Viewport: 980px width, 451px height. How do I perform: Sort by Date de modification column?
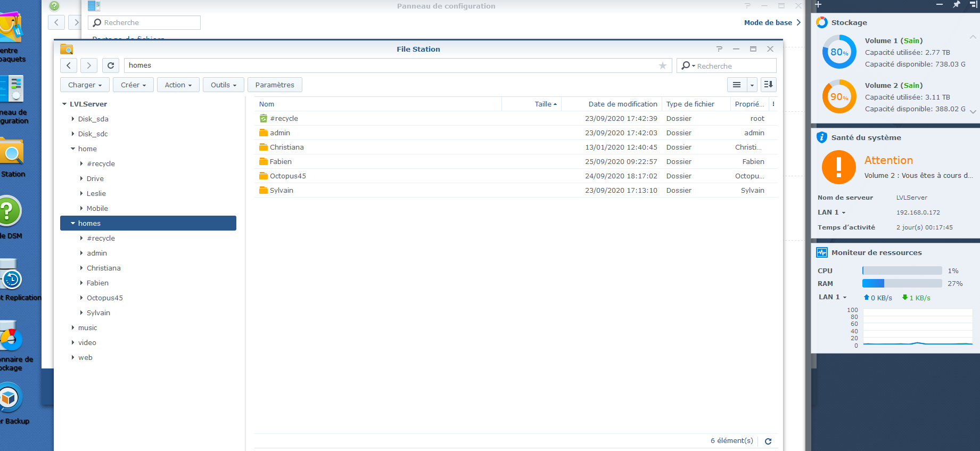(612, 104)
